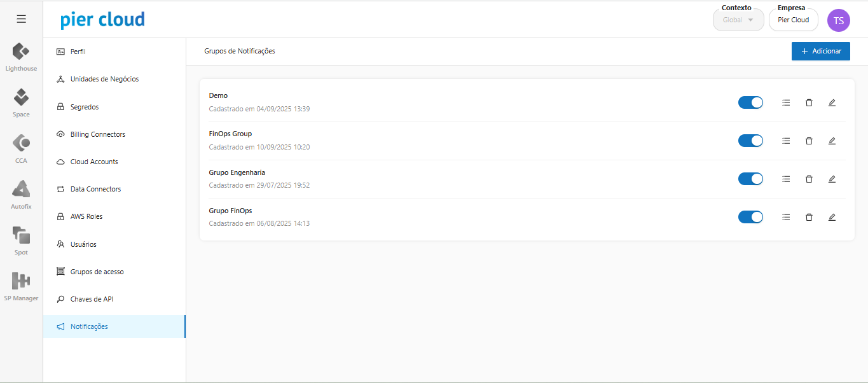Click the Adicionar button

pyautogui.click(x=820, y=52)
